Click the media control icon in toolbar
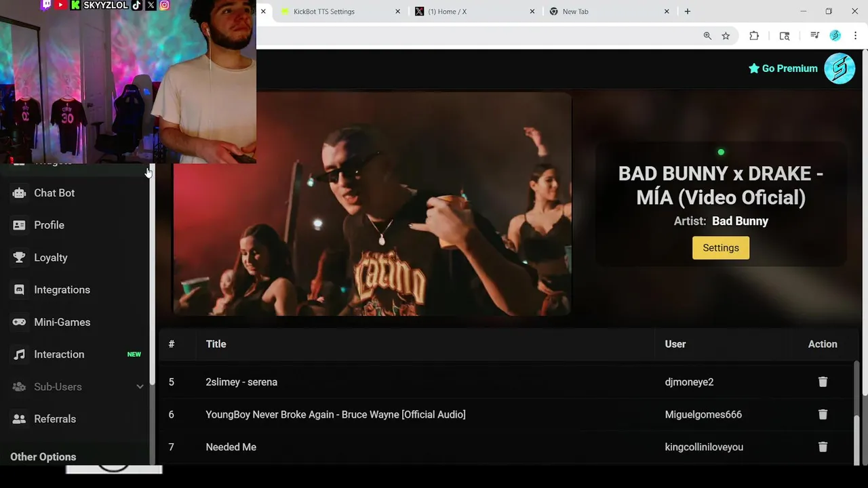868x488 pixels. pos(814,36)
